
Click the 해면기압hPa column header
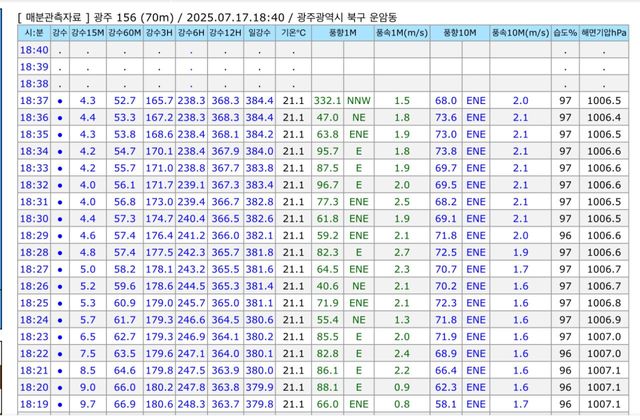(x=604, y=33)
